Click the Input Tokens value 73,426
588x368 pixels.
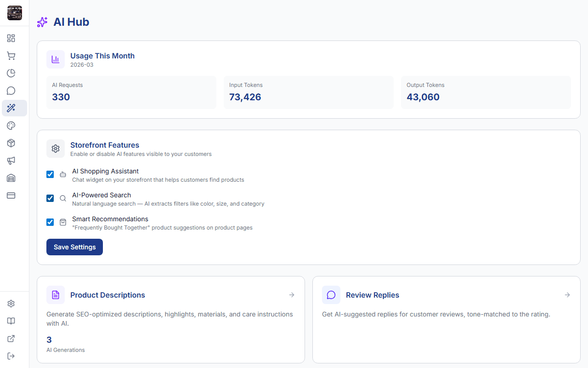245,97
